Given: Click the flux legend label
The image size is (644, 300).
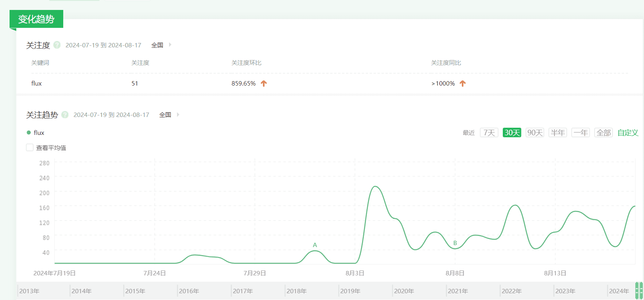Looking at the screenshot, I should [39, 132].
